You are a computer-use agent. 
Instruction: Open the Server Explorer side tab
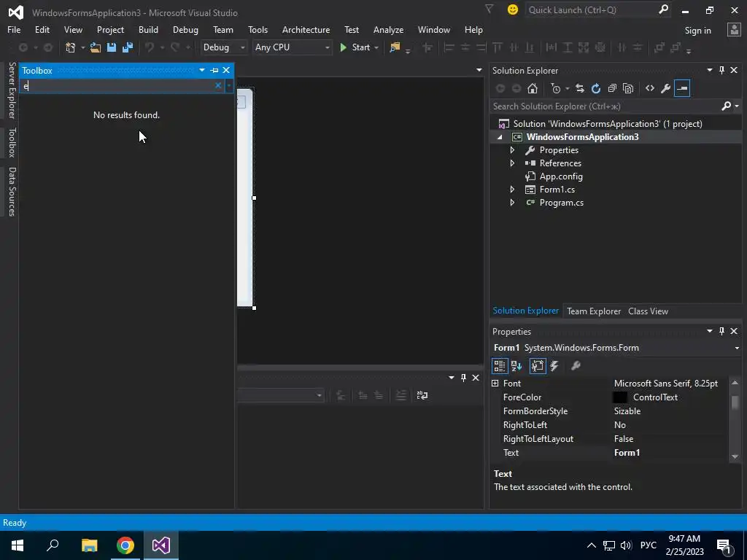pyautogui.click(x=12, y=90)
